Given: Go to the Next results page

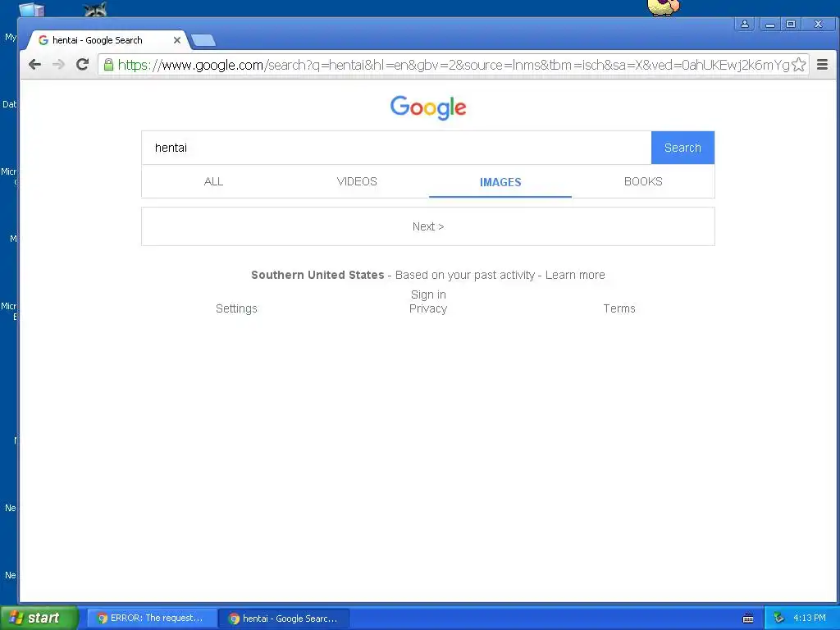Looking at the screenshot, I should 428,226.
